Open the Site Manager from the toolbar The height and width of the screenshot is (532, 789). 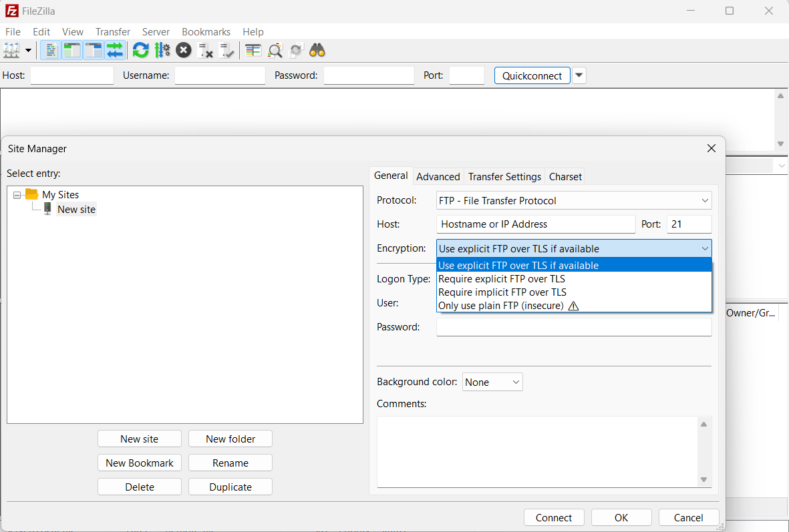[x=11, y=50]
